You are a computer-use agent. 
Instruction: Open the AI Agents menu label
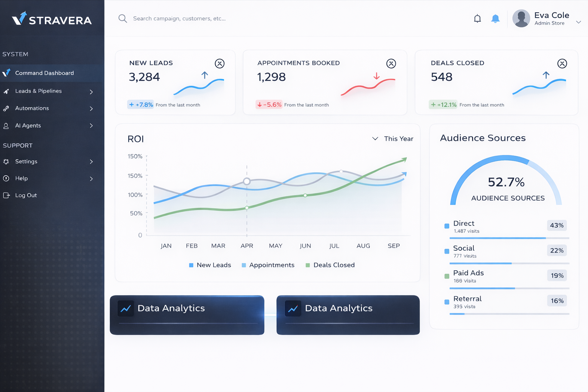click(28, 126)
